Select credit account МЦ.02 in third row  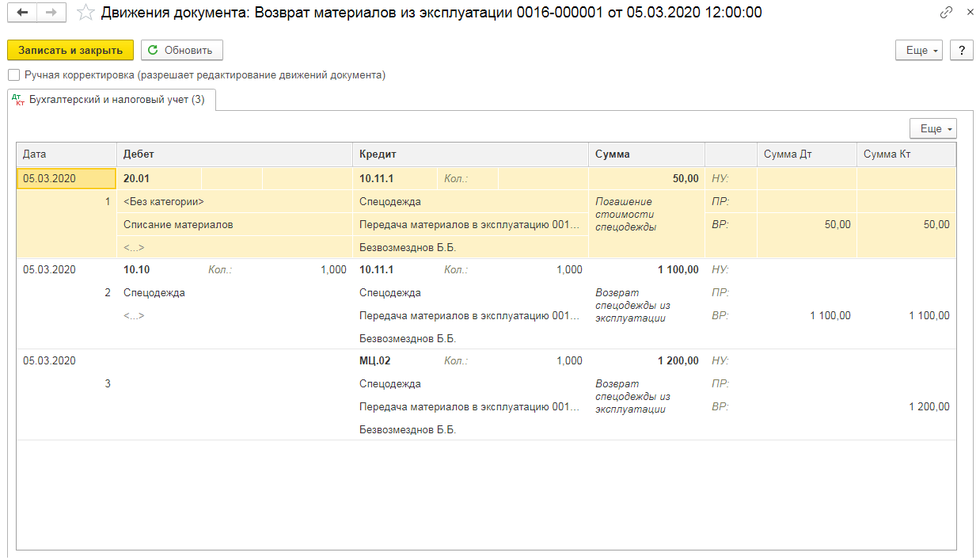(375, 361)
